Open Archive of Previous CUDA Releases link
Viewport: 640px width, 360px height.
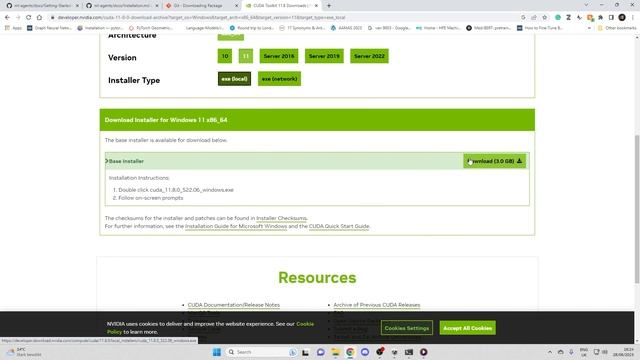point(377,305)
